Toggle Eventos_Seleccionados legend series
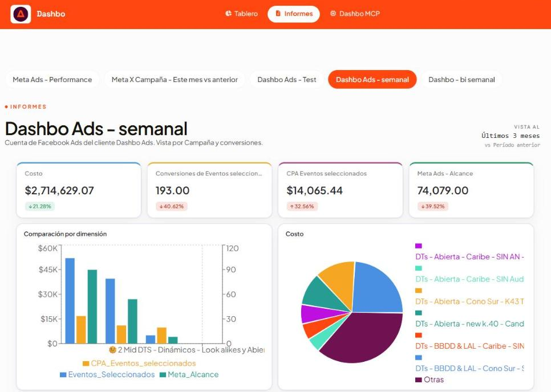This screenshot has width=551, height=392. point(108,374)
